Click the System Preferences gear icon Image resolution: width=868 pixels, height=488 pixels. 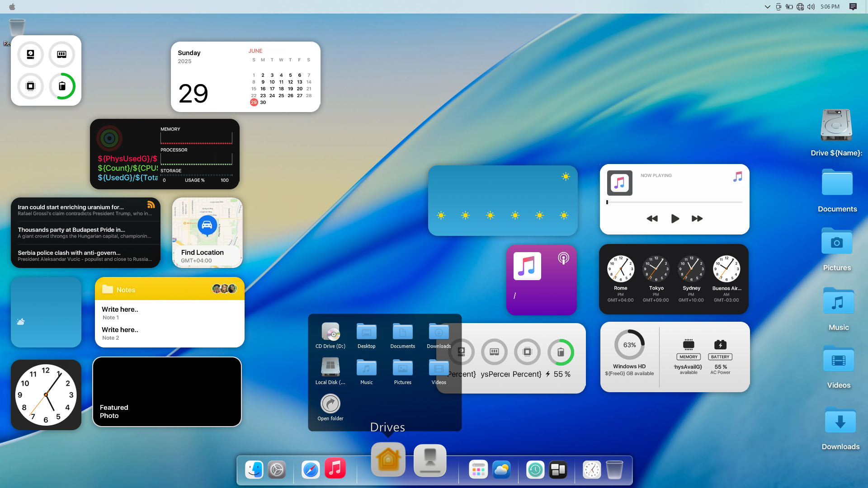tap(277, 470)
